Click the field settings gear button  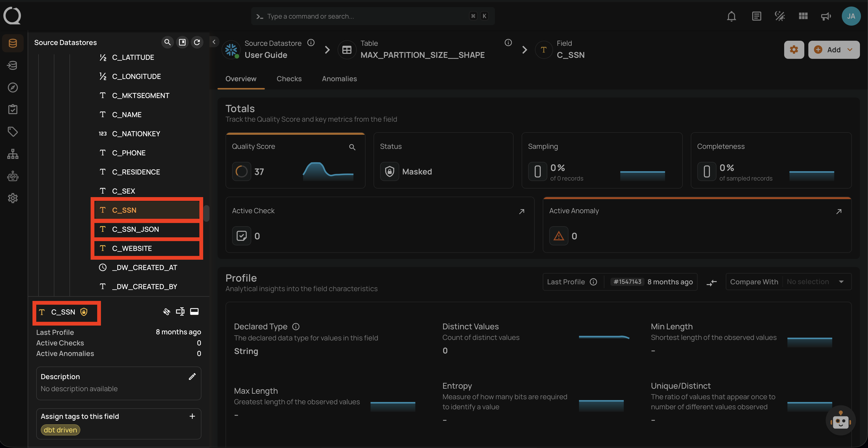(794, 50)
